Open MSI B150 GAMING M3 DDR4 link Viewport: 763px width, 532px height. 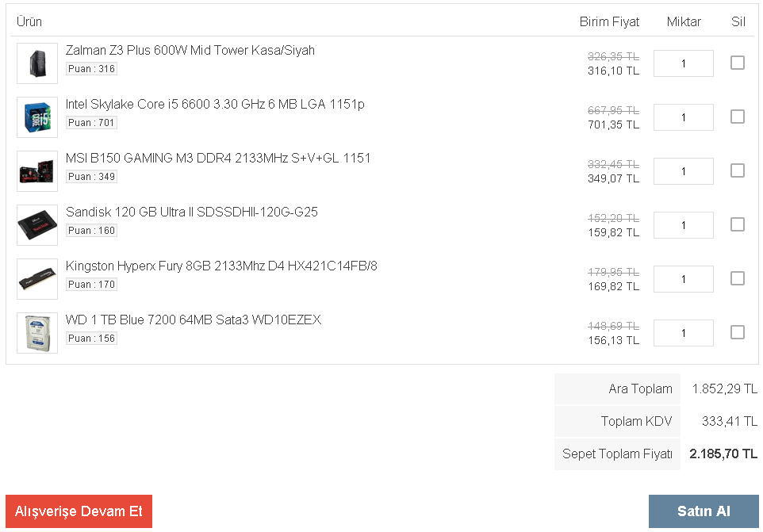tap(218, 159)
